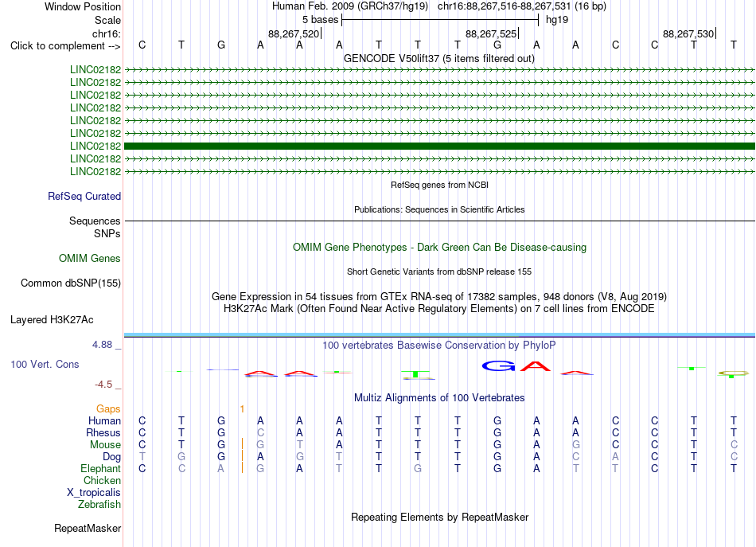Click the Chicken alignment row label
Screen dimensions: 756x547
coord(102,480)
